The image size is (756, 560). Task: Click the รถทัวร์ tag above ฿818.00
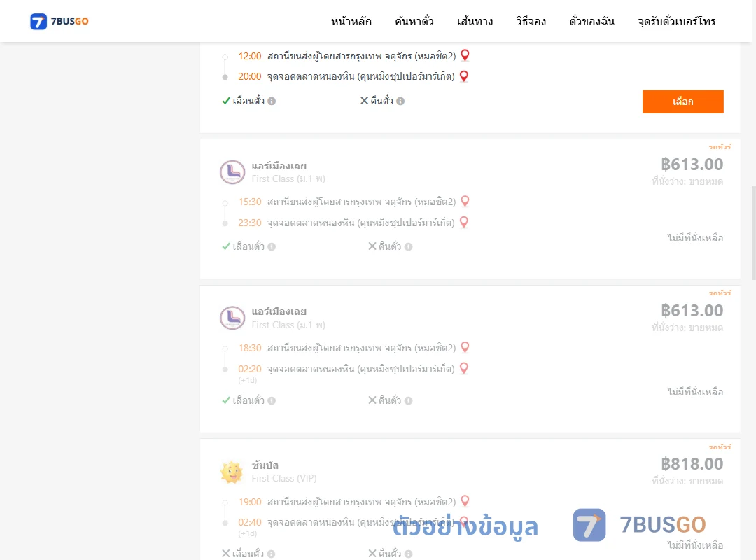click(720, 447)
